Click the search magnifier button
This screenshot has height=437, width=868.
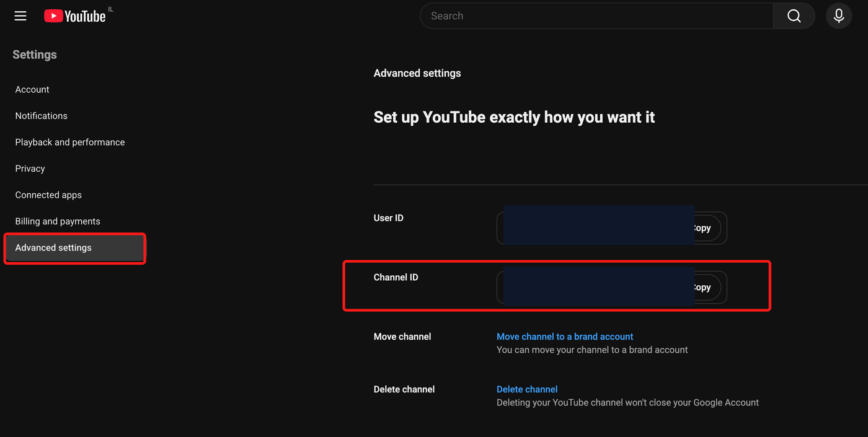click(x=794, y=16)
